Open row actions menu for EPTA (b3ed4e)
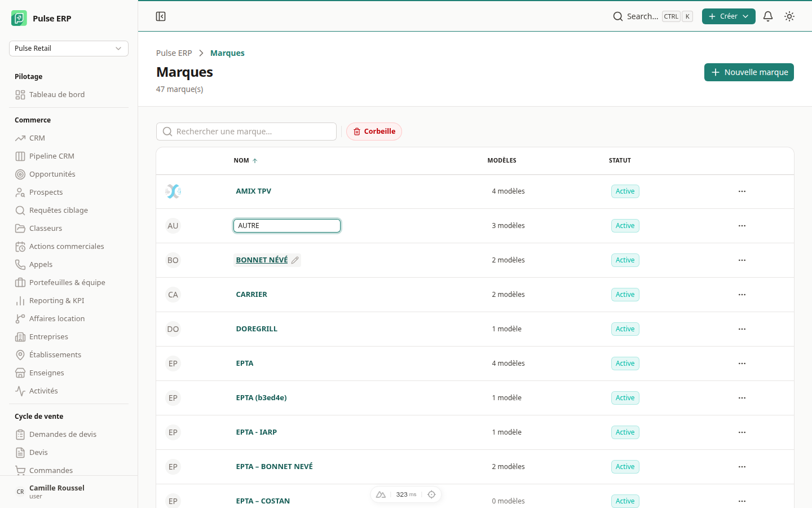This screenshot has width=812, height=508. [x=742, y=398]
